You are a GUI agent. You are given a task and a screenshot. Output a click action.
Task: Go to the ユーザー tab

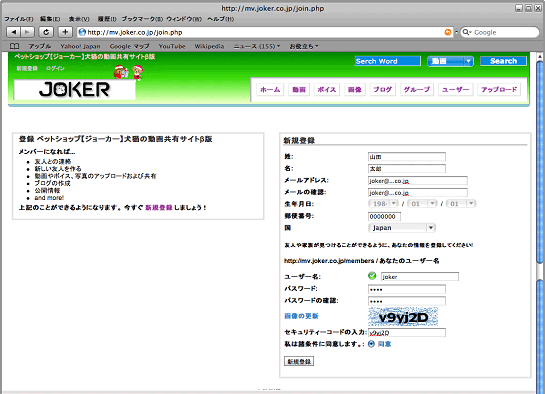point(455,90)
